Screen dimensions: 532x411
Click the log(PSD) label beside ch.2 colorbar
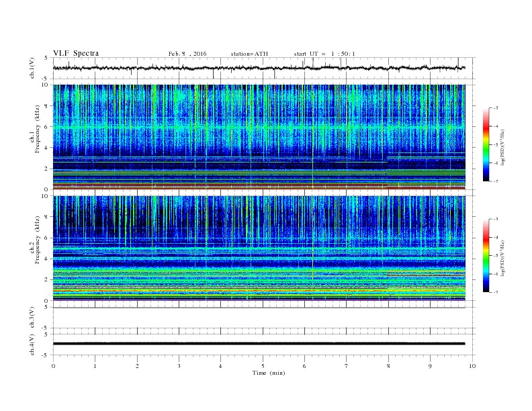503,258
